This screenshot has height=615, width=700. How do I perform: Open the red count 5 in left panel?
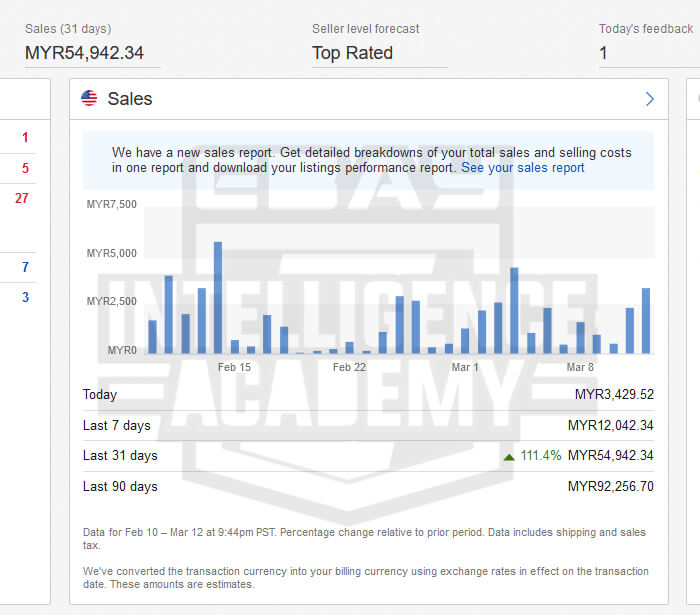[x=25, y=168]
